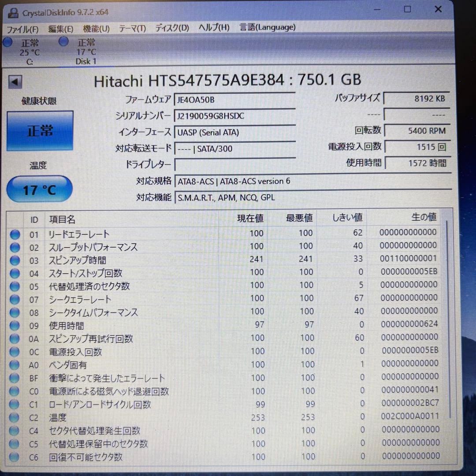The image size is (476, 476).
Task: Click the transfer mode field SATA/300
Action: [234, 149]
